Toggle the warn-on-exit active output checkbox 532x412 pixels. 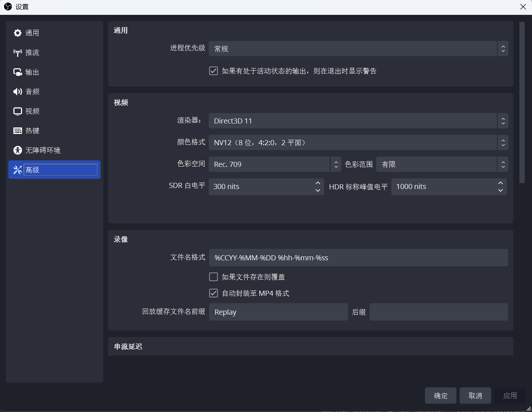[213, 71]
